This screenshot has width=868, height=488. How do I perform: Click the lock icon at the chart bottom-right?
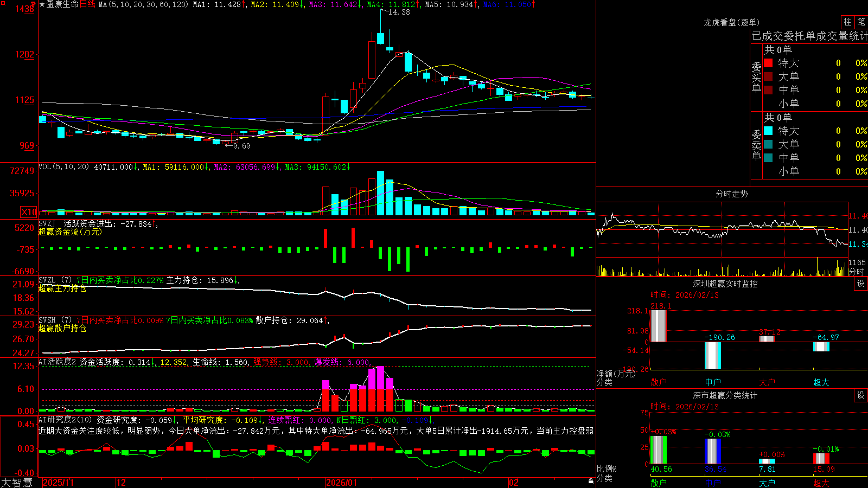coord(591,481)
